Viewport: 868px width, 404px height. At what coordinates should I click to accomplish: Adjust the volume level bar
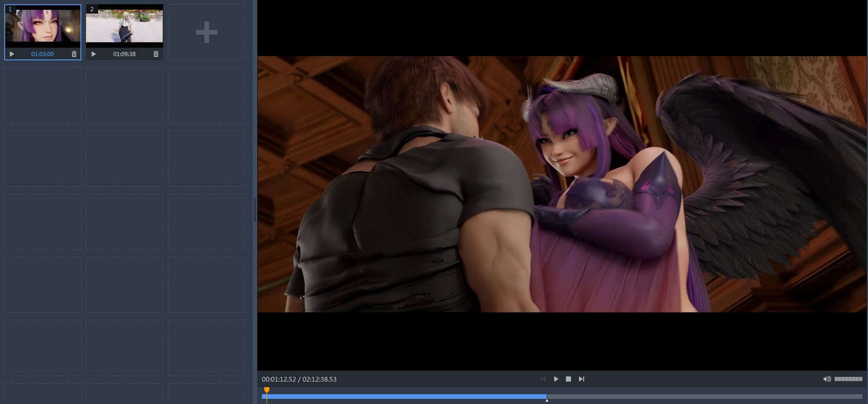[848, 379]
